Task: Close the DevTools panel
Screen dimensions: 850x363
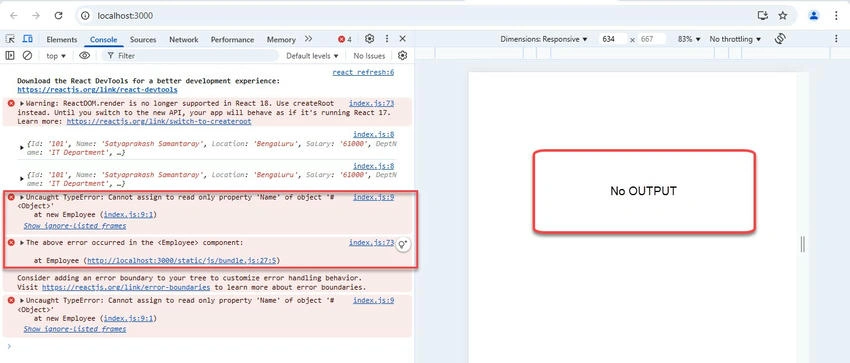Action: [x=403, y=39]
